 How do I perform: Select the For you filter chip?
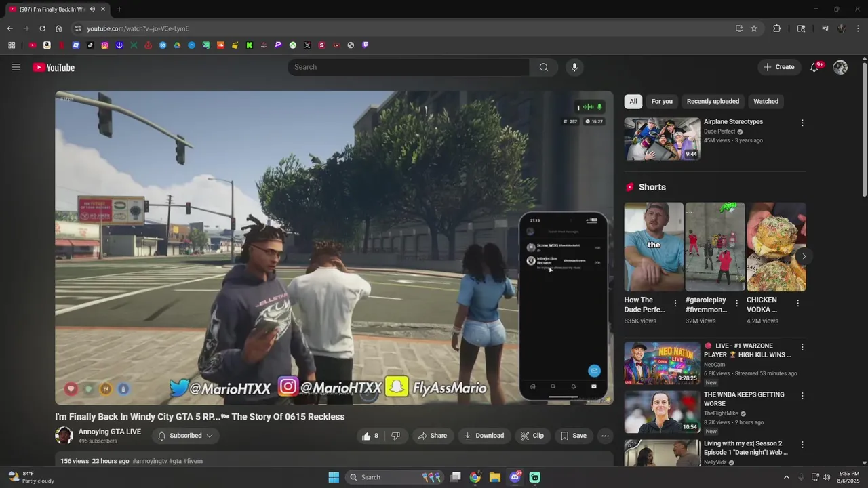tap(662, 101)
